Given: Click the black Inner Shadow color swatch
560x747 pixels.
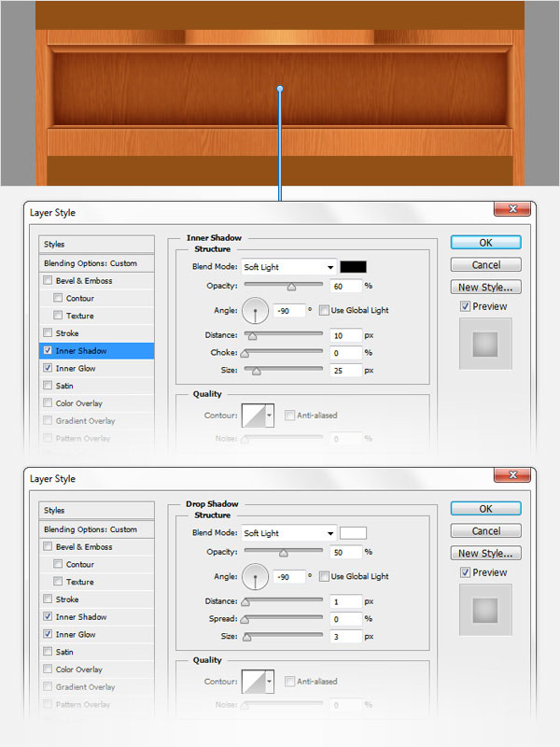Looking at the screenshot, I should [x=354, y=267].
